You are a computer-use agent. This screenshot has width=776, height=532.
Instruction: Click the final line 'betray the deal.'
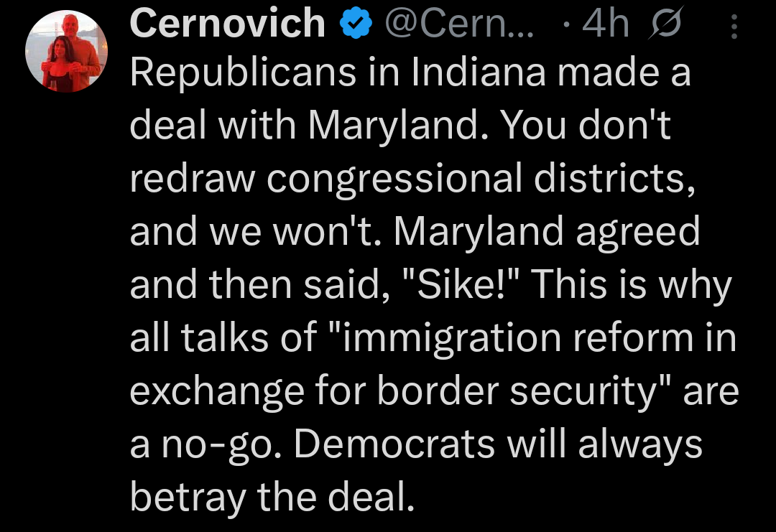(272, 497)
